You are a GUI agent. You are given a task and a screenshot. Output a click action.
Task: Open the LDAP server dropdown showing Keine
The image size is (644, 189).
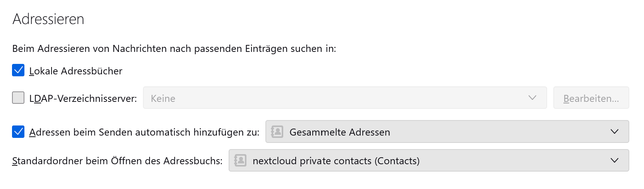click(344, 98)
